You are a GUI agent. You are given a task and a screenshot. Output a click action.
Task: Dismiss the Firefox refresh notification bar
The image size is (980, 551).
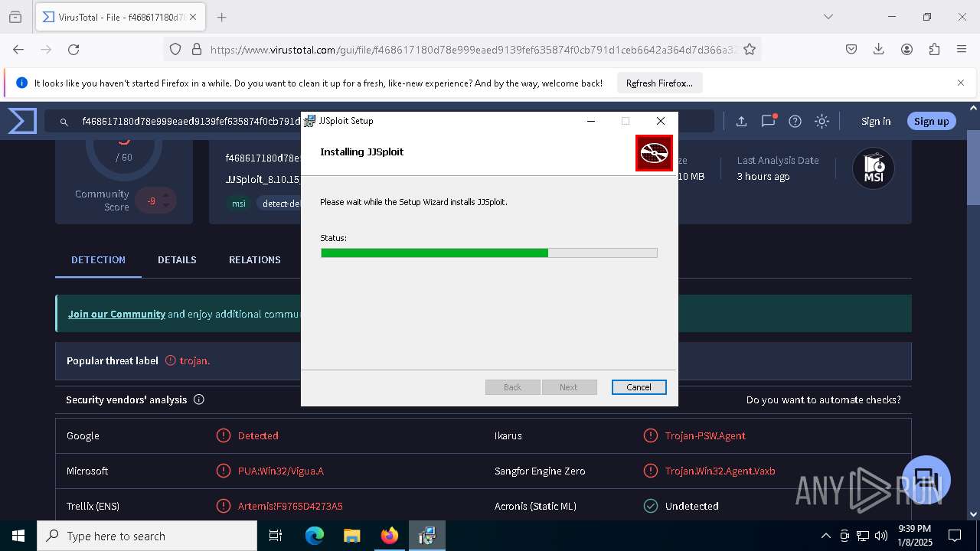click(961, 83)
